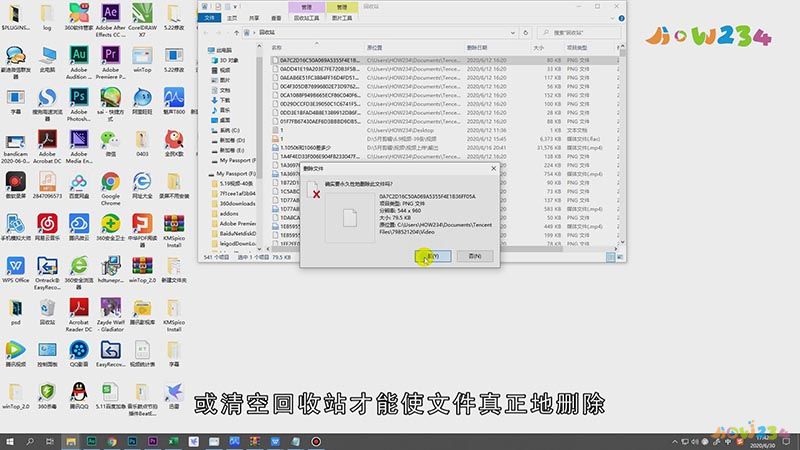The height and width of the screenshot is (450, 800).
Task: Click the 搜索"回收站" search box
Action: [x=580, y=33]
